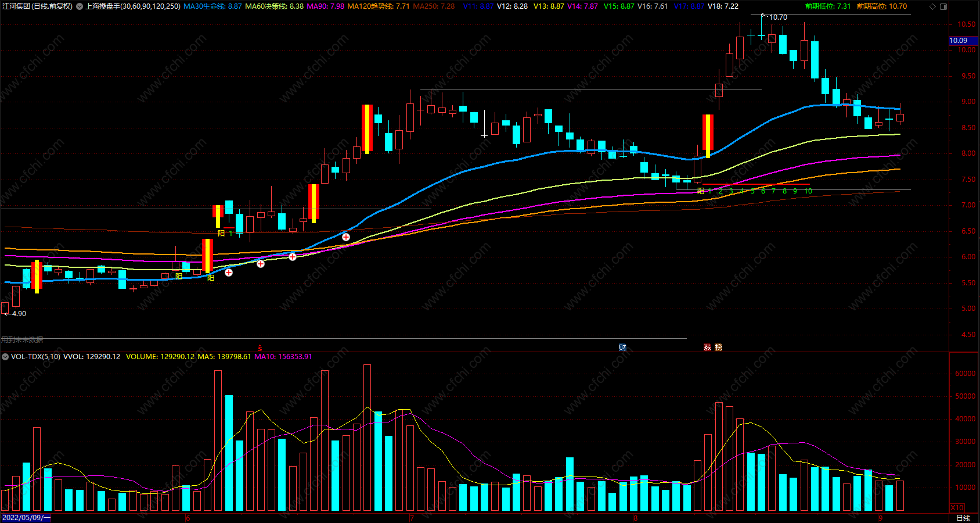Click the MA120趋势线 7.71 label
980x523 pixels.
tap(379, 6)
